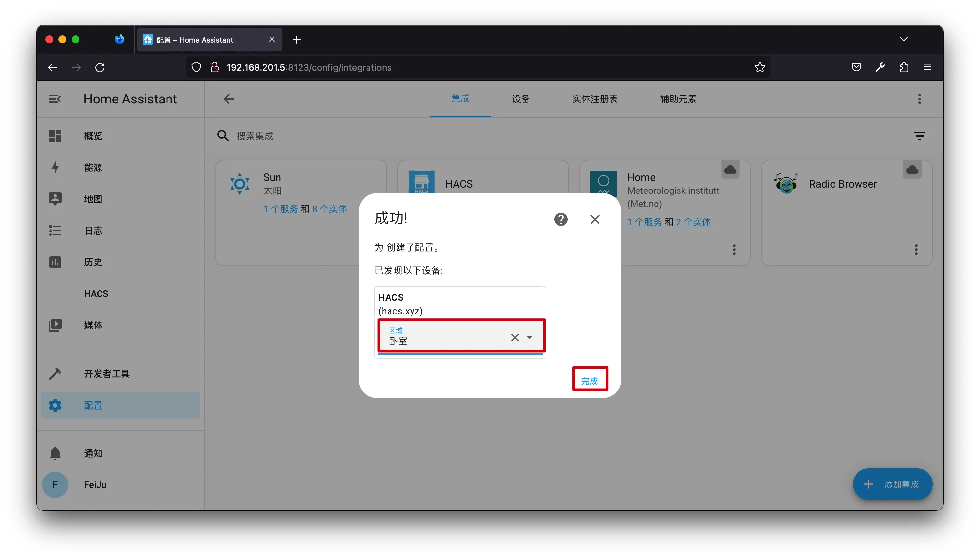Close the success dialog with X icon
980x559 pixels.
pyautogui.click(x=595, y=219)
